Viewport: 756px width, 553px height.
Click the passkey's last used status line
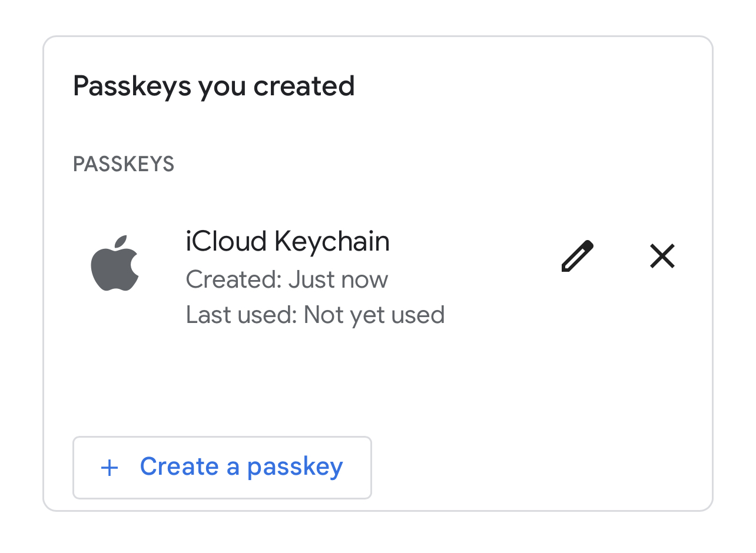(x=315, y=315)
